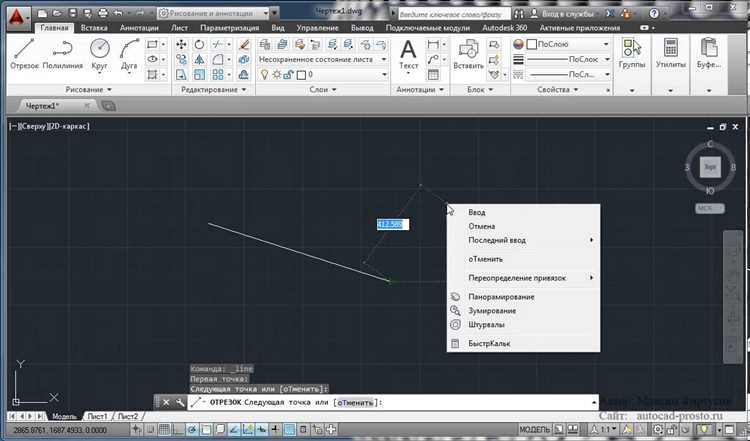The image size is (750, 441).
Task: Click the Текст annotation tool
Action: coord(408,55)
